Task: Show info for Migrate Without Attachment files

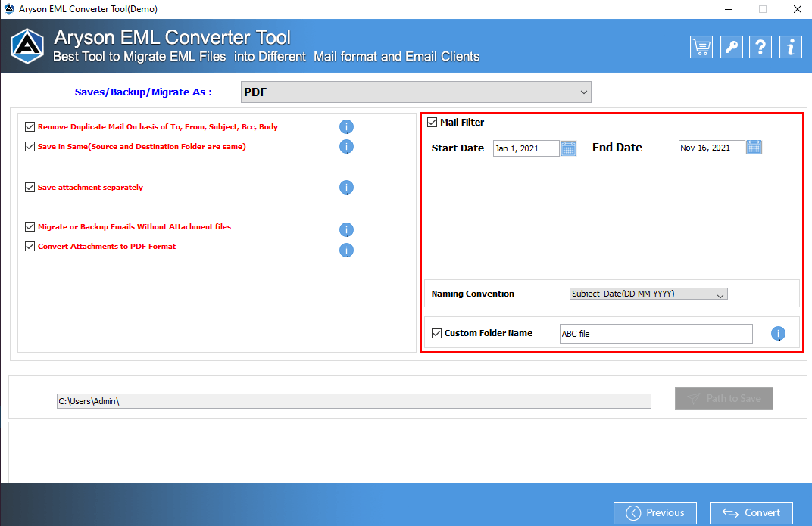Action: (x=346, y=229)
